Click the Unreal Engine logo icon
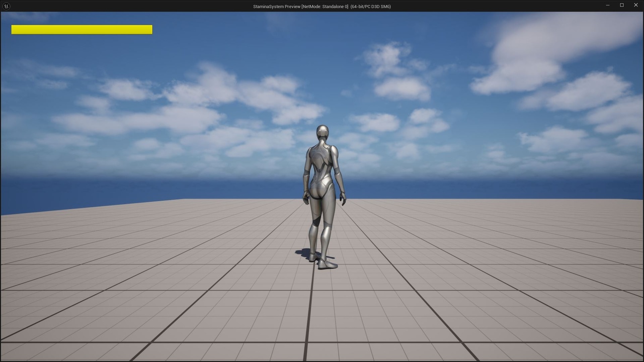Screen dimensions: 644x362 tap(6, 6)
